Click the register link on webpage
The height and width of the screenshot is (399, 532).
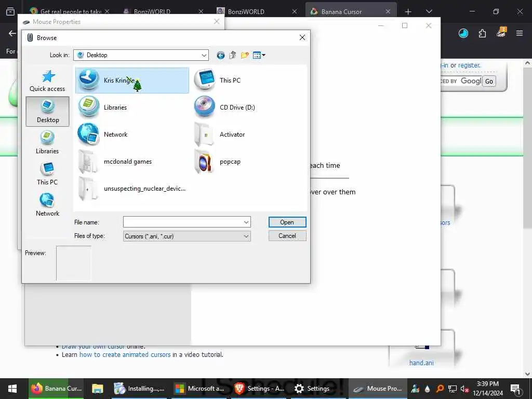click(x=469, y=65)
